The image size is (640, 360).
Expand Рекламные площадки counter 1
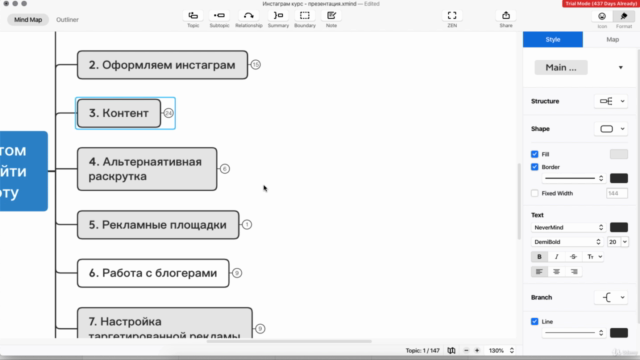click(x=247, y=224)
